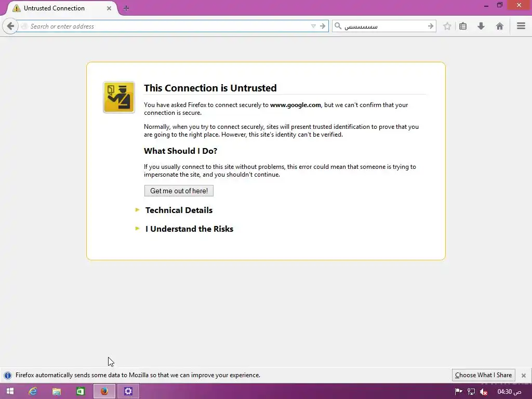Show bookmarks list icon
Viewport: 532px width, 399px height.
point(463,26)
